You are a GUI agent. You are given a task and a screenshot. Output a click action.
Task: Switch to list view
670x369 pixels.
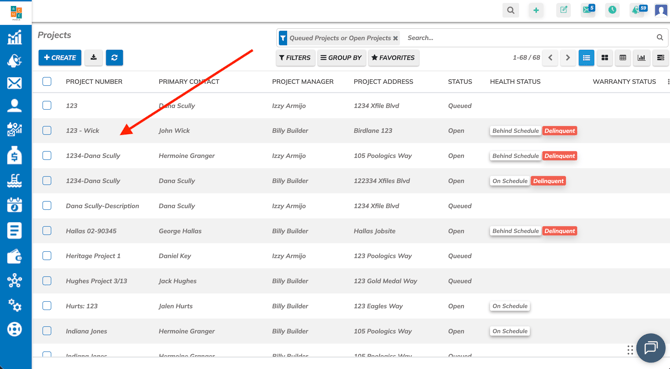(x=586, y=58)
